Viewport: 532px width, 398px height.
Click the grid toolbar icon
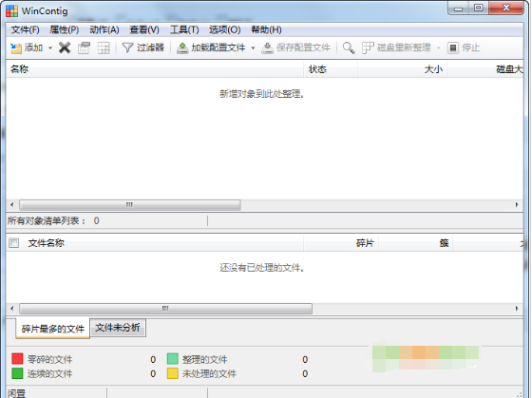click(104, 47)
